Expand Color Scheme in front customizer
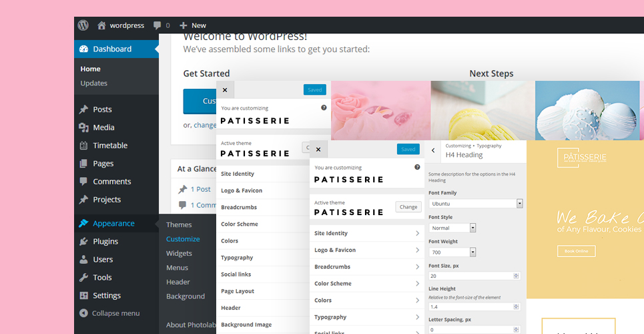 coord(367,283)
